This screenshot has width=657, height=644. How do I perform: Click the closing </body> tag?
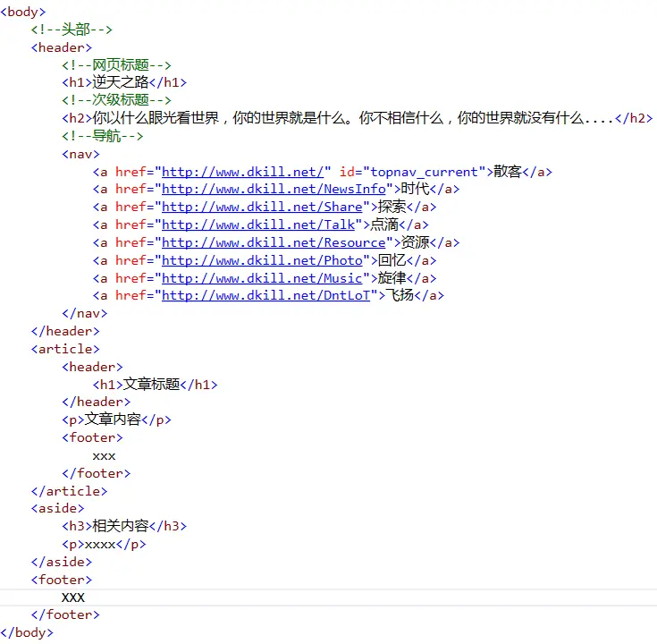pyautogui.click(x=27, y=632)
